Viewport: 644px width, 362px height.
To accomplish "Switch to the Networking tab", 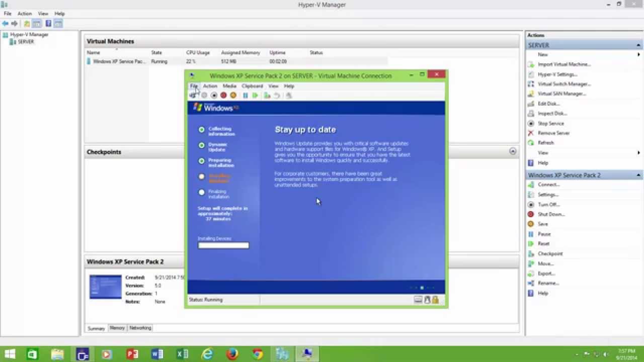I will point(140,328).
